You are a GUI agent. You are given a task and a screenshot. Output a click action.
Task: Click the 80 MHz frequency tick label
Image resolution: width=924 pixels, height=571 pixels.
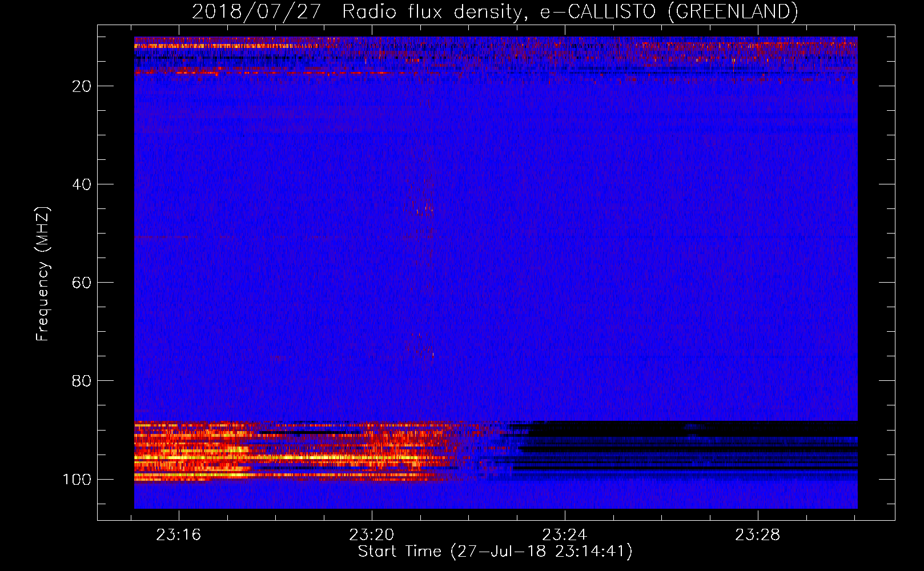[82, 381]
